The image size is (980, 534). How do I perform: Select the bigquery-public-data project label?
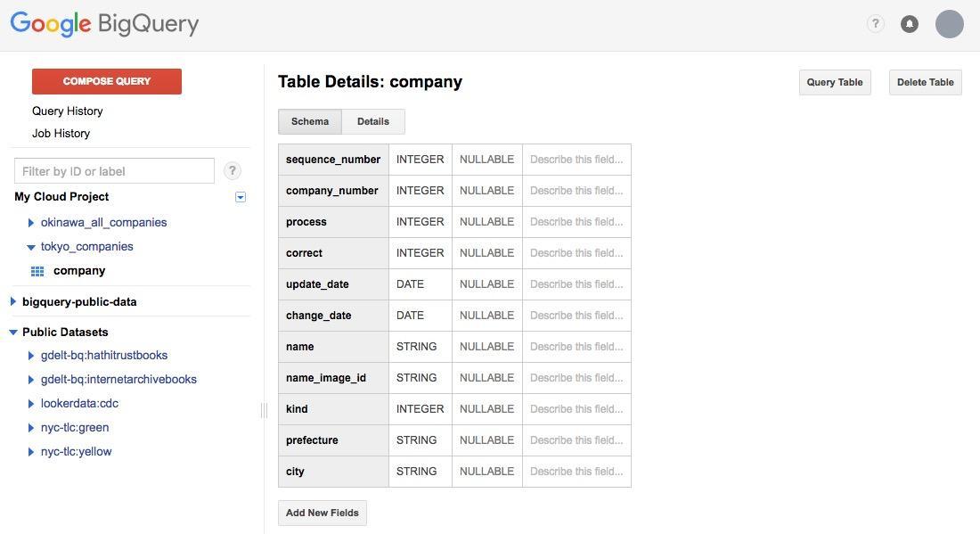[x=79, y=301]
